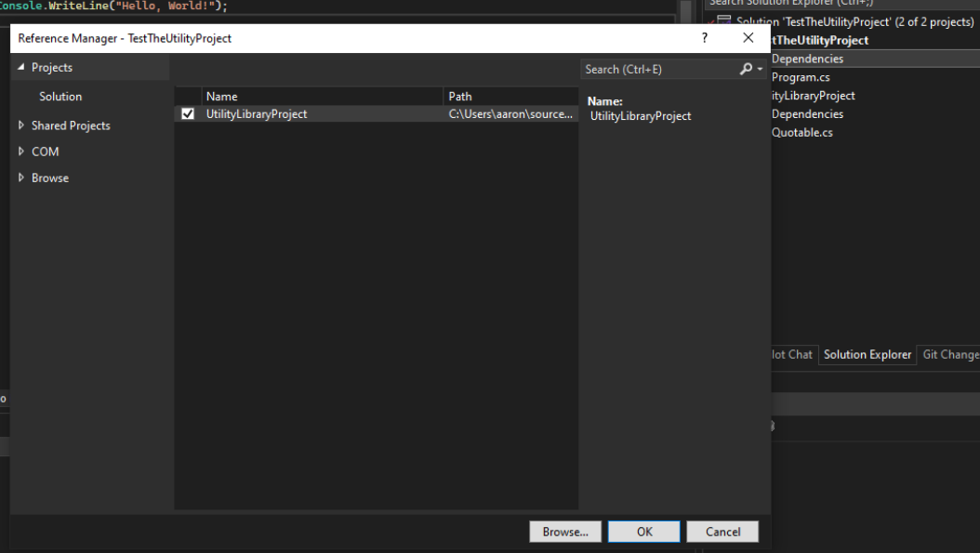The image size is (980, 553).
Task: Expand the COM section
Action: point(20,151)
